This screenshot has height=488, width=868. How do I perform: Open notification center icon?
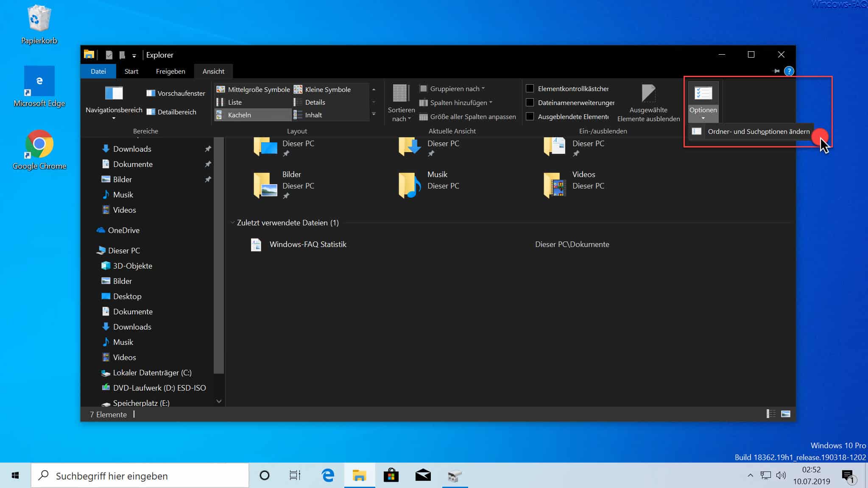pos(848,476)
